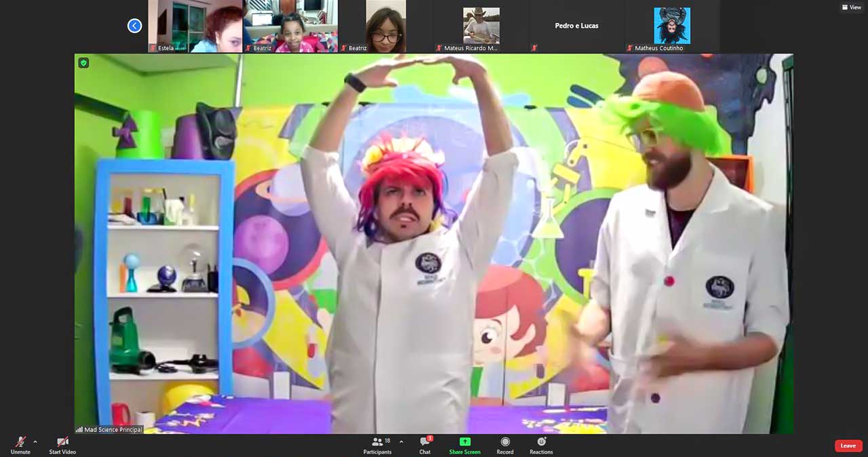Open the Chat panel

coord(425,442)
